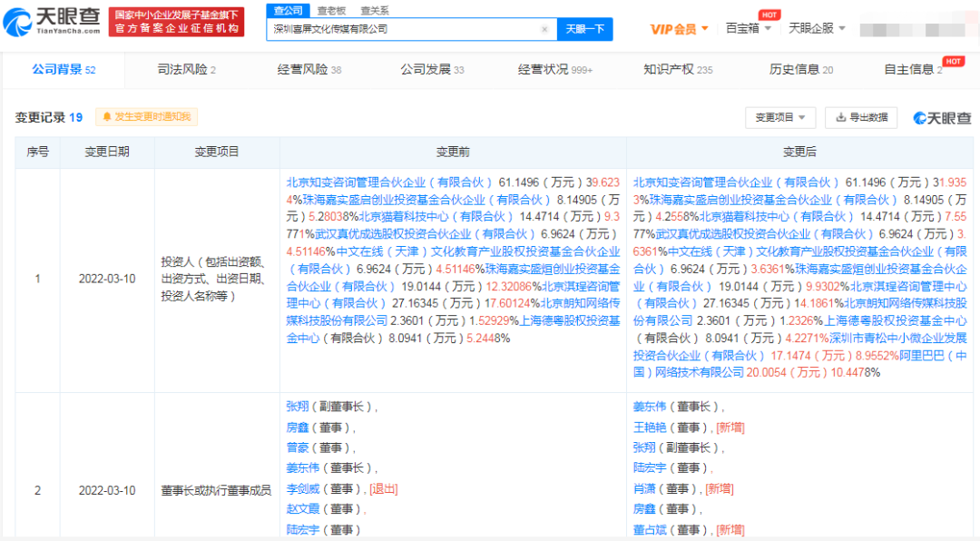
Task: Click the red enterprise certification banner
Action: point(176,20)
